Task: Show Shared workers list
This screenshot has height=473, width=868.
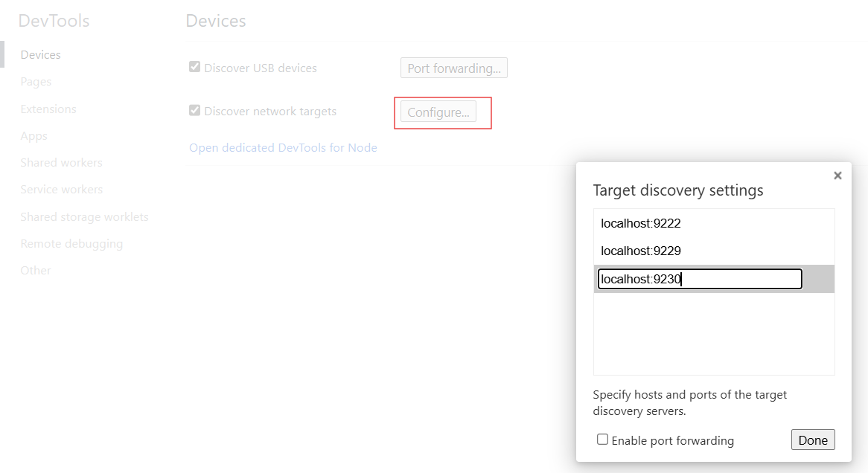Action: tap(62, 163)
